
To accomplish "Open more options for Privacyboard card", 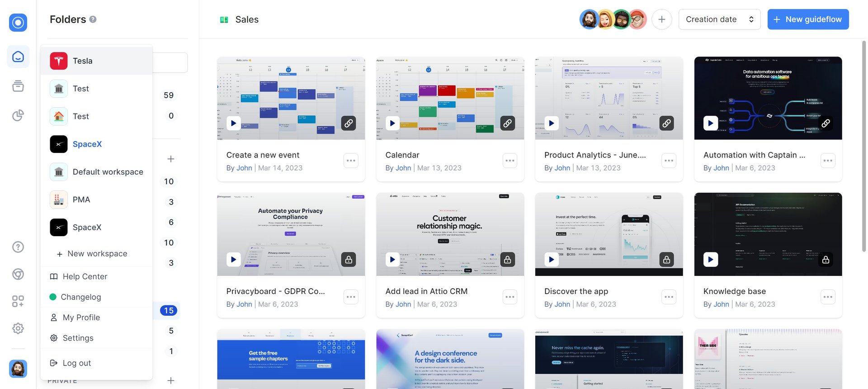I will tap(351, 297).
